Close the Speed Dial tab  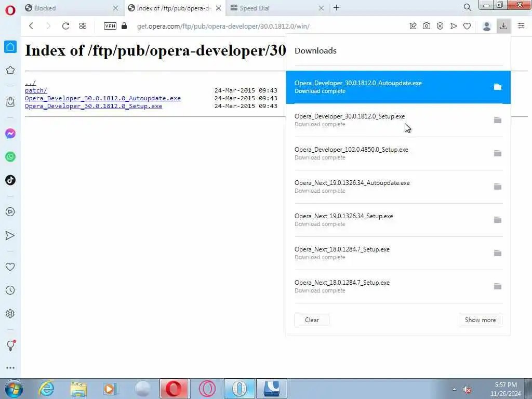[x=321, y=8]
